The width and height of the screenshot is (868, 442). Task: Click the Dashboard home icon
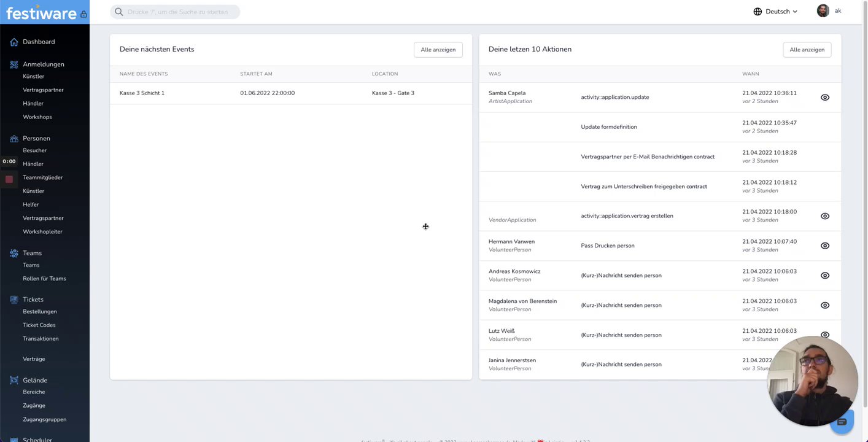14,42
